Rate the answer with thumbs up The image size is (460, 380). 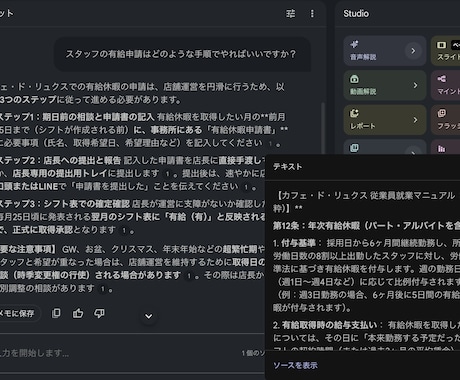[x=78, y=313]
